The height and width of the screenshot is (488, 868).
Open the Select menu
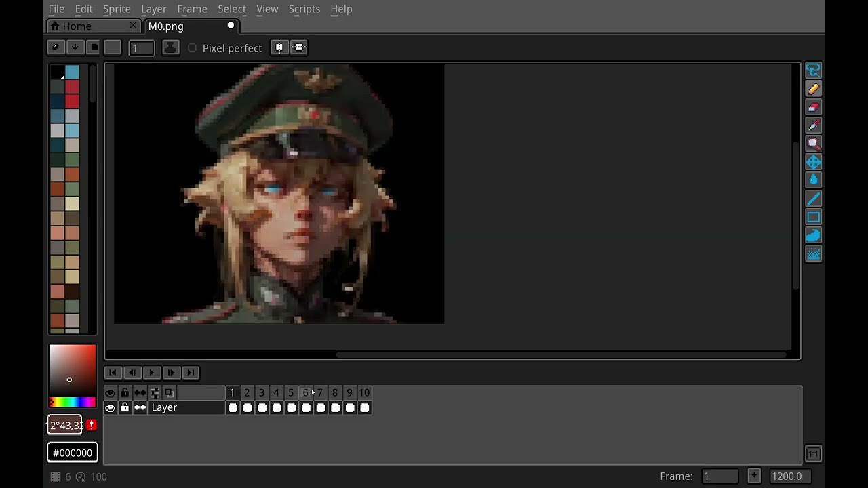point(232,9)
